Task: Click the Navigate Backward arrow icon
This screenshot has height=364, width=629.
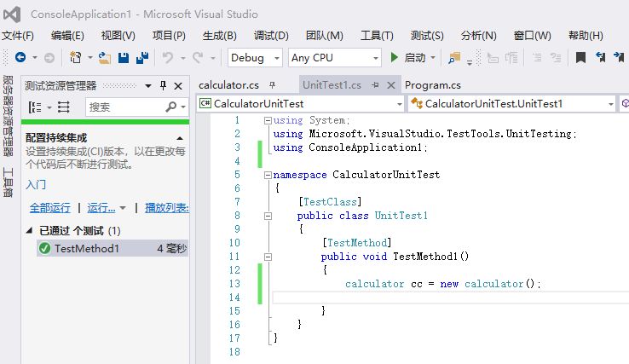Action: [x=20, y=58]
